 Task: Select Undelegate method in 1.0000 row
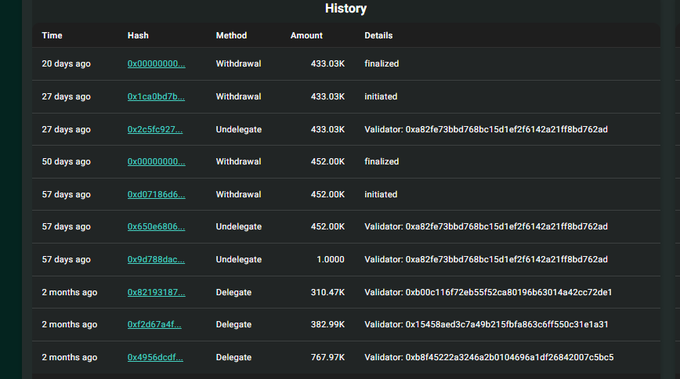tap(239, 260)
